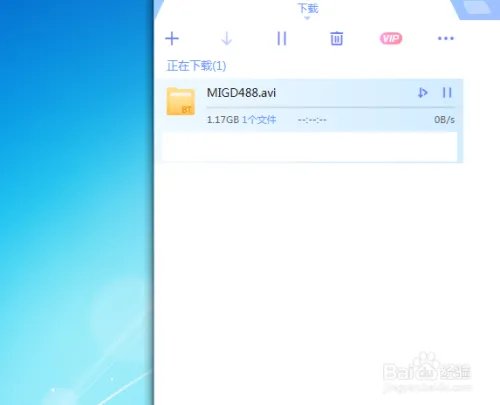Pause the MIGD488.avi download
Image resolution: width=500 pixels, height=405 pixels.
[x=447, y=93]
